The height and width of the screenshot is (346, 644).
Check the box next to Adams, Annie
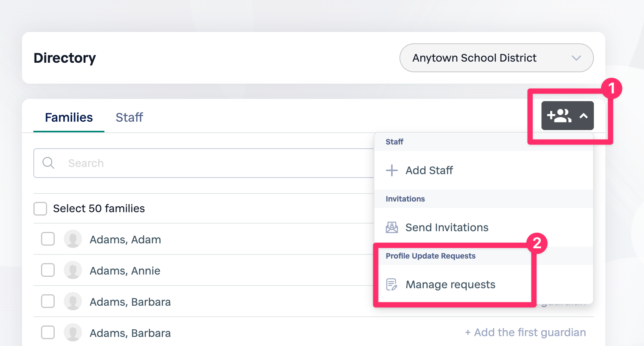(48, 270)
